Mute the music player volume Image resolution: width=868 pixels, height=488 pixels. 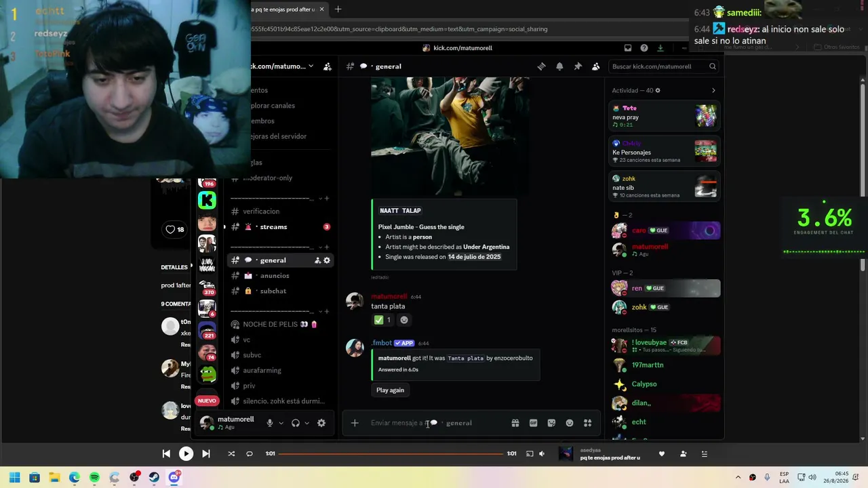[x=542, y=453]
